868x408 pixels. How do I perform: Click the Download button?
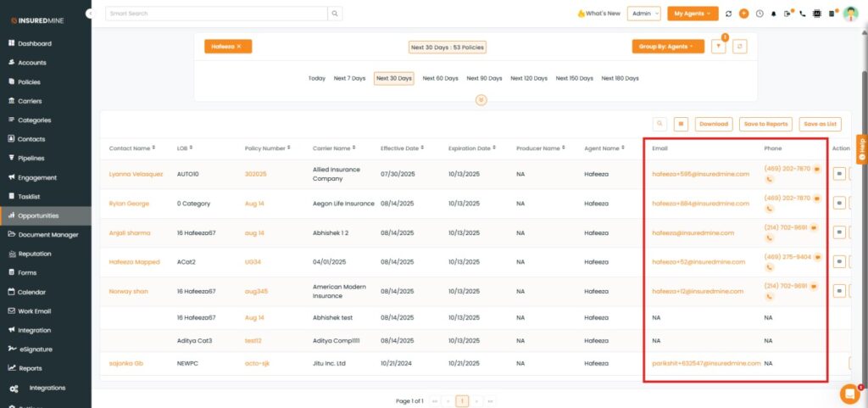pyautogui.click(x=714, y=124)
